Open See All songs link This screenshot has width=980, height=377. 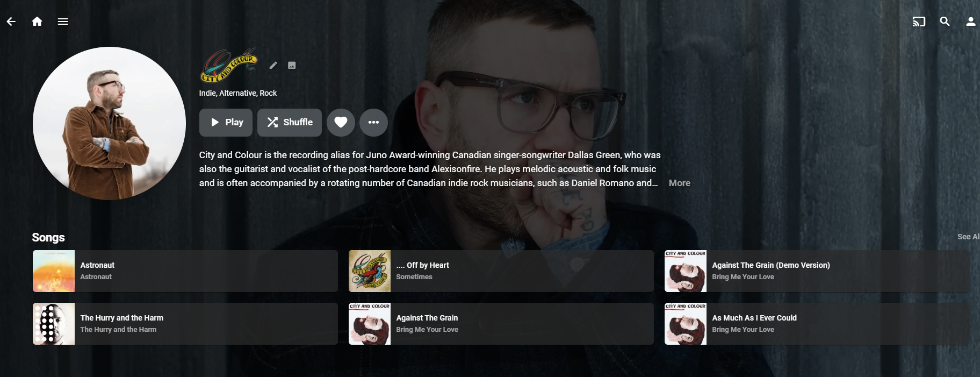tap(968, 237)
